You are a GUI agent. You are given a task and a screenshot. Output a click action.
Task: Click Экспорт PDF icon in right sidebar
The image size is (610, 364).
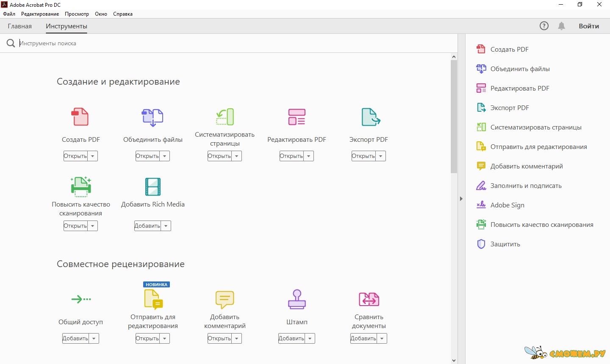click(481, 108)
